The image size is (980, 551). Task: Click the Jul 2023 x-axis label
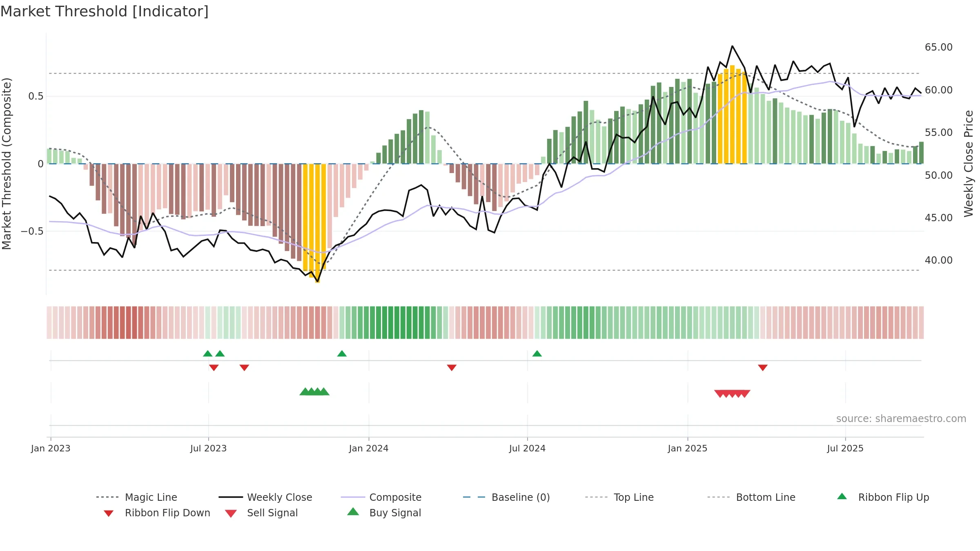(x=208, y=449)
